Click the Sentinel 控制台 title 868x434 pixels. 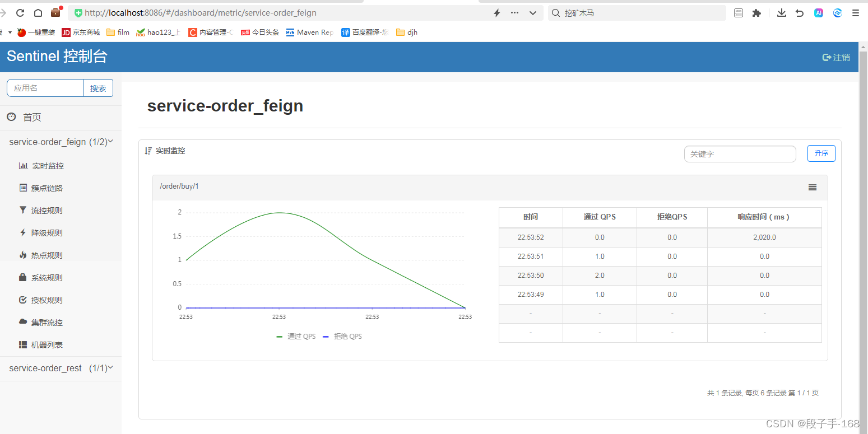[57, 56]
